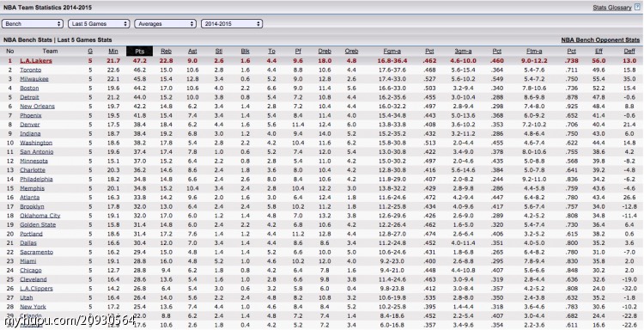Open the Stats Glossary help icon

pos(637,7)
